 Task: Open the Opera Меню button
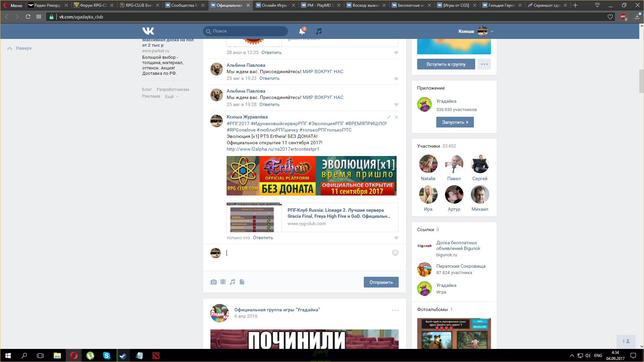[x=13, y=5]
